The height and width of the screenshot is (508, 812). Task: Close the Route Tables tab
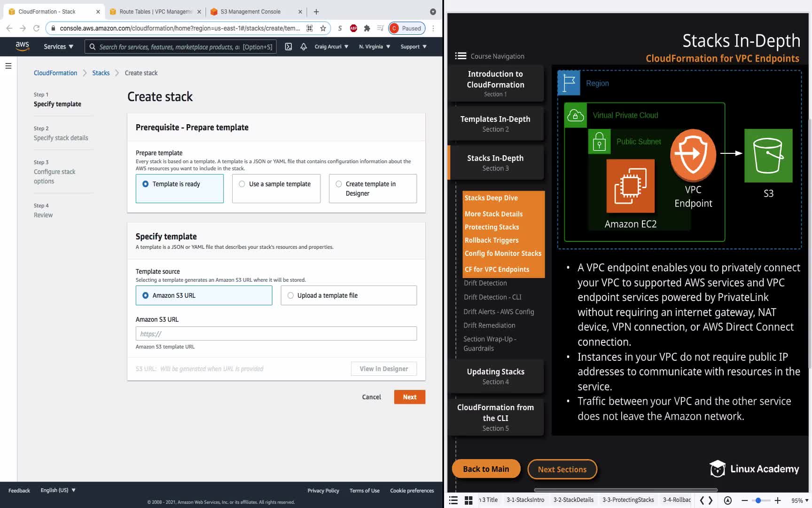pos(199,12)
